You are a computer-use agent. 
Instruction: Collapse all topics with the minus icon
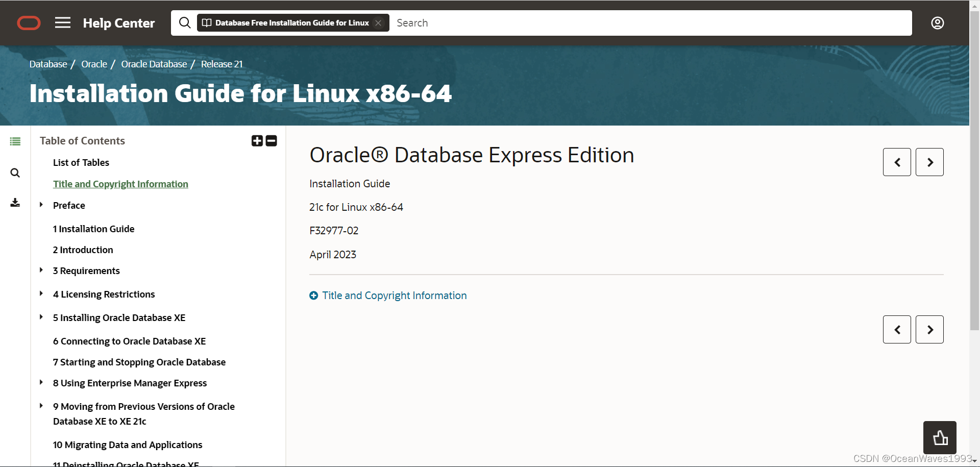pyautogui.click(x=271, y=141)
